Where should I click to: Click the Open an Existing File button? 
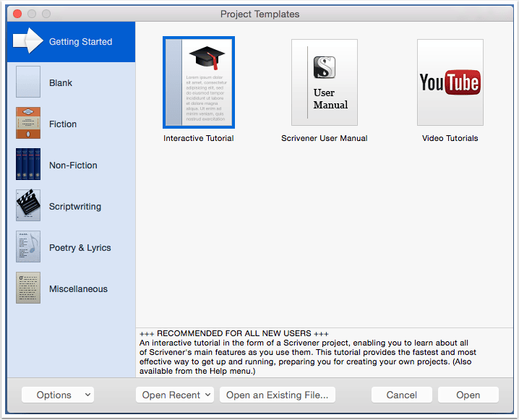tap(278, 395)
